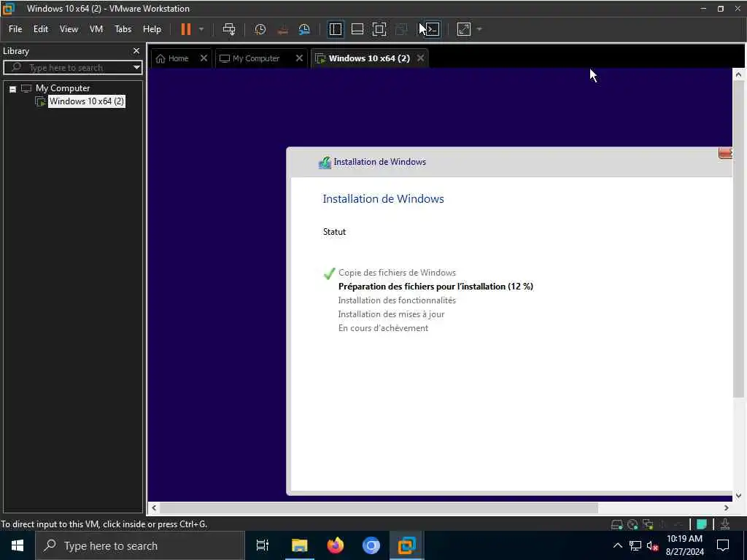Viewport: 747px width, 560px height.
Task: Click the Stretch Guest fit-window icon
Action: (463, 29)
